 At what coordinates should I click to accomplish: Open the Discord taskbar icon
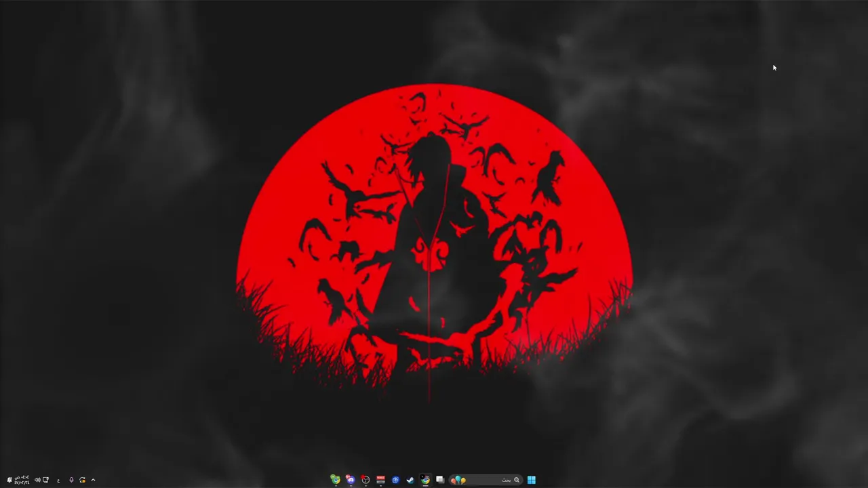351,480
